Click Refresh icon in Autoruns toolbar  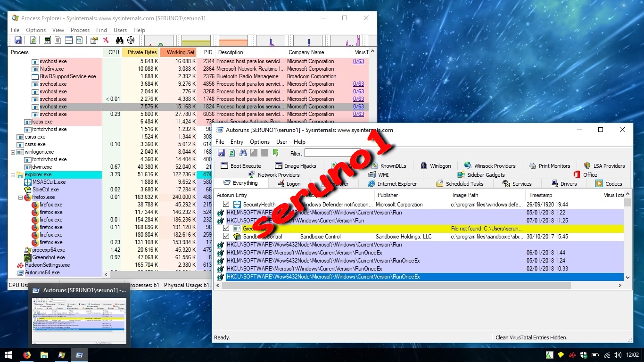(232, 153)
